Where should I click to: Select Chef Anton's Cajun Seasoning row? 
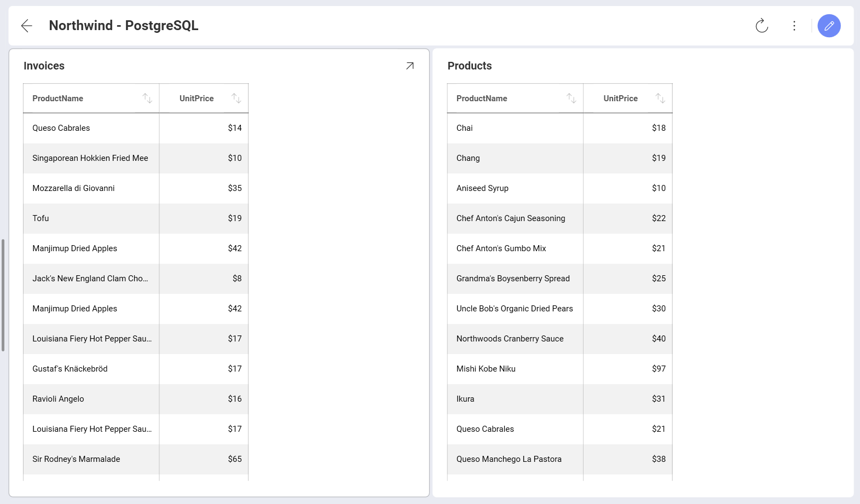pyautogui.click(x=559, y=218)
